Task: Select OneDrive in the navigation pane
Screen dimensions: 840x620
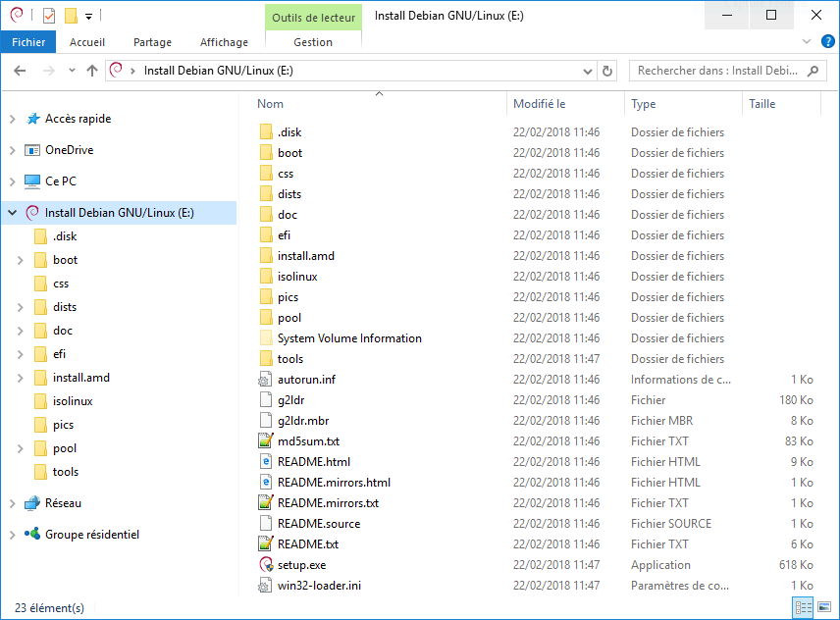Action: [x=69, y=150]
